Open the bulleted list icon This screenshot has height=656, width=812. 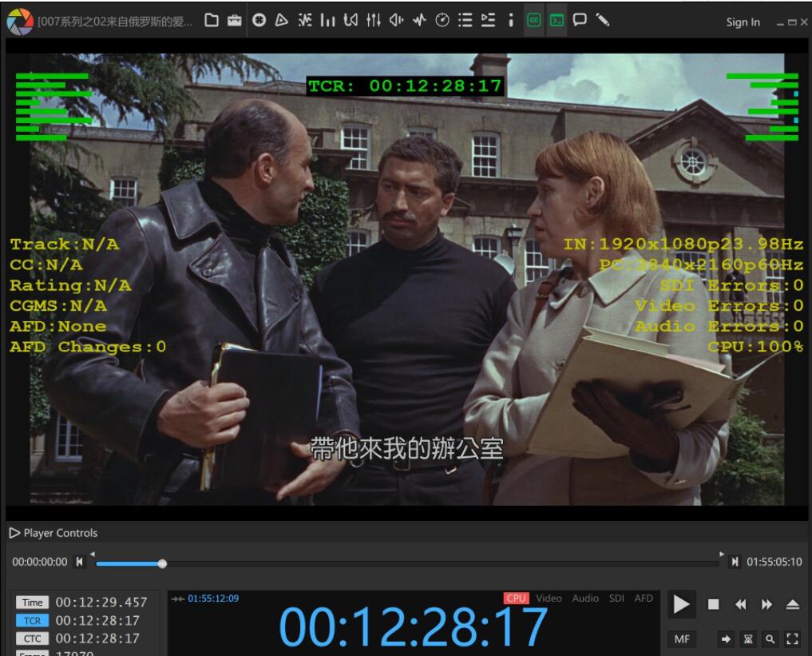click(x=465, y=20)
